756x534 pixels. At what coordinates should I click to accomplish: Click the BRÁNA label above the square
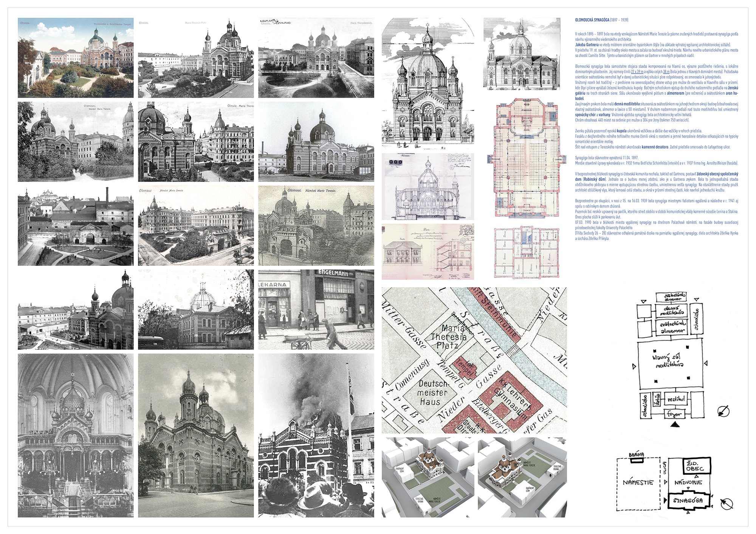tap(637, 455)
